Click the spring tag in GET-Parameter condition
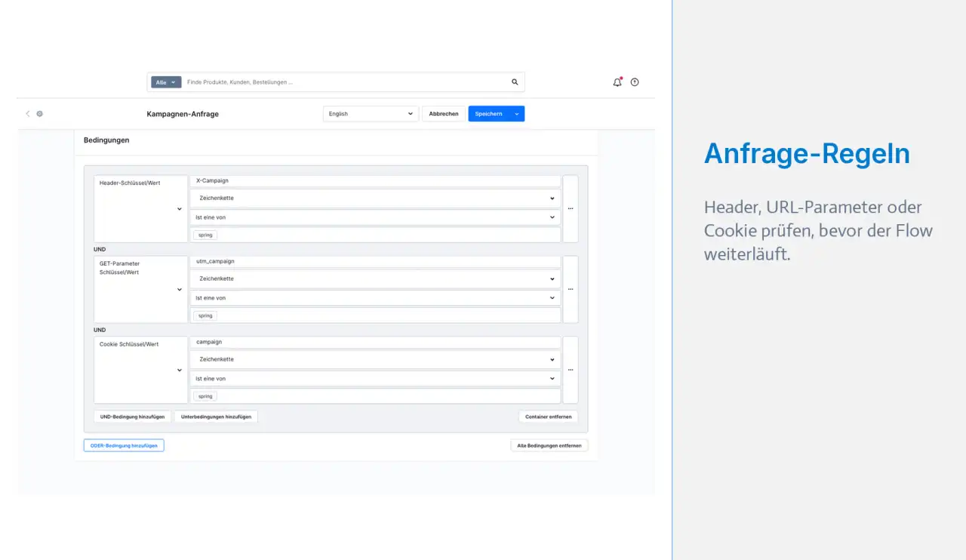The height and width of the screenshot is (560, 966). pyautogui.click(x=205, y=315)
